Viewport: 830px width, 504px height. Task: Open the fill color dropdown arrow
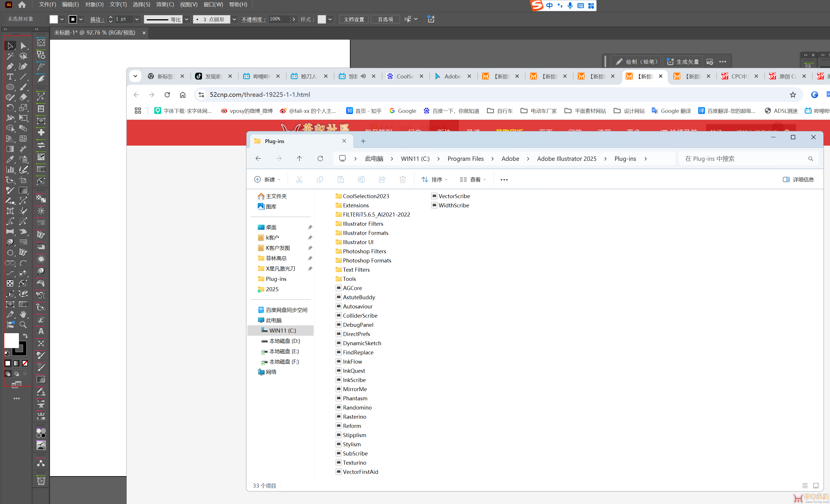click(62, 19)
